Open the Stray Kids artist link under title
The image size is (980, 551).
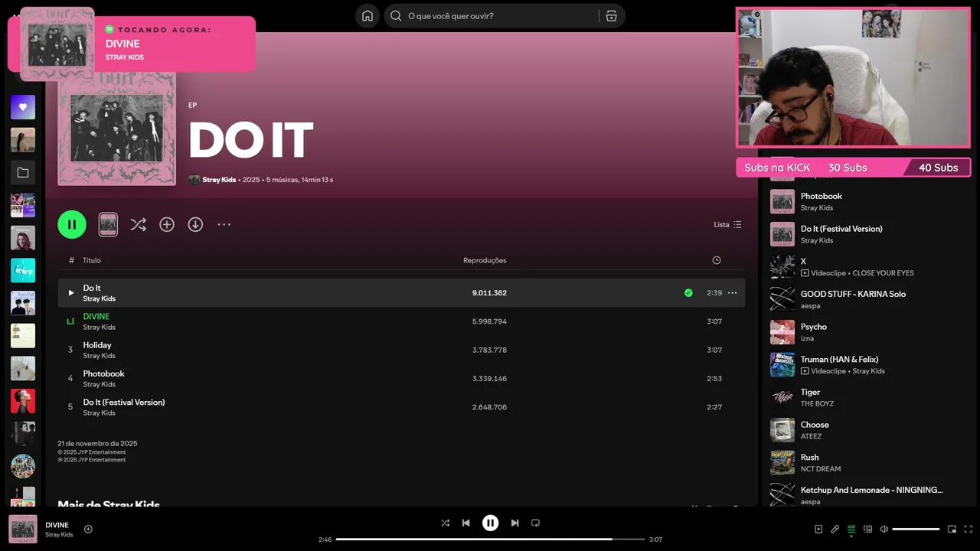pos(219,180)
